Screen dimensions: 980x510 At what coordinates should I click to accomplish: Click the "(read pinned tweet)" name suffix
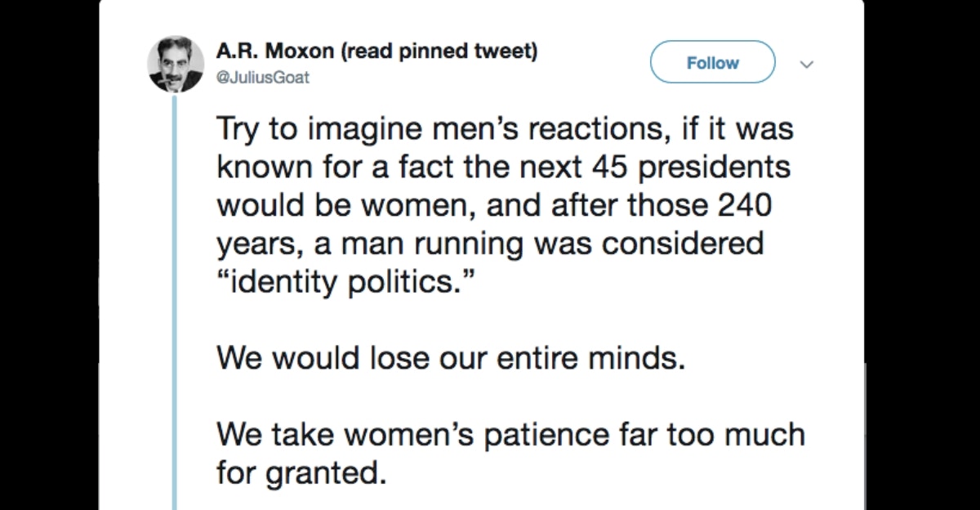436,52
